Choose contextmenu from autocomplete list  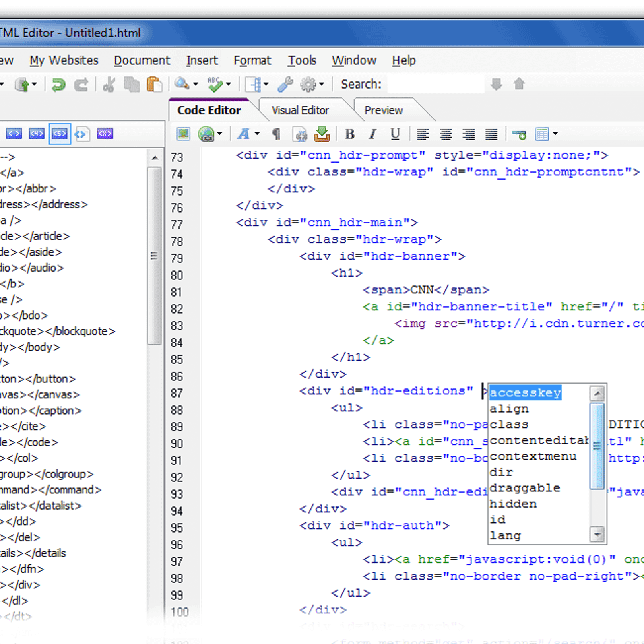tap(533, 456)
